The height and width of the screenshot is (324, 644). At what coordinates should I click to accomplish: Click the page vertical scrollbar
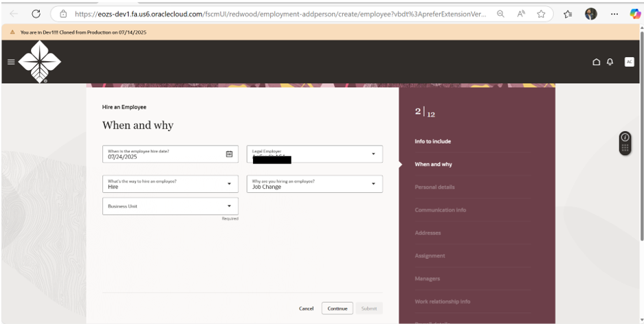point(641,135)
